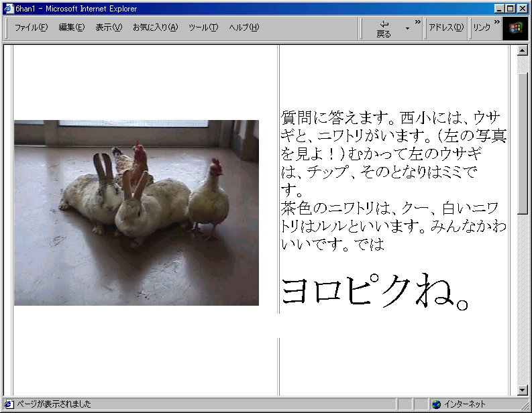This screenshot has width=532, height=413.
Task: Expand hidden toolbar buttons chevron next to 戻る
Action: tap(418, 22)
